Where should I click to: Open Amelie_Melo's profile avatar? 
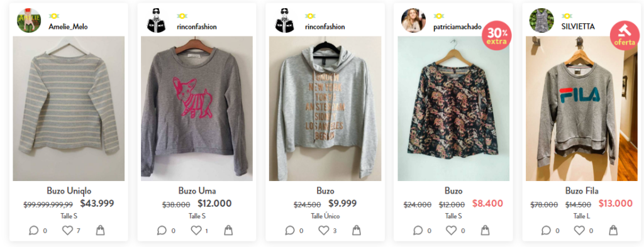(x=29, y=21)
